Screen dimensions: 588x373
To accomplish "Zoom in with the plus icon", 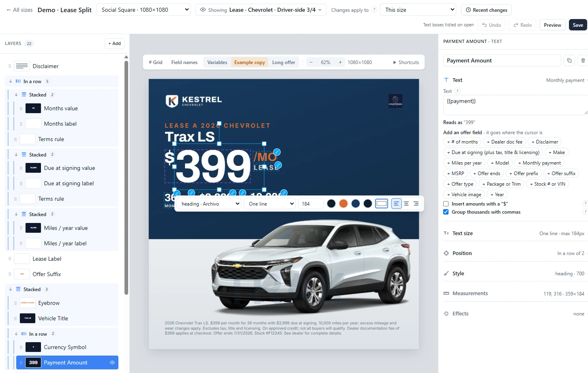I will pos(340,62).
